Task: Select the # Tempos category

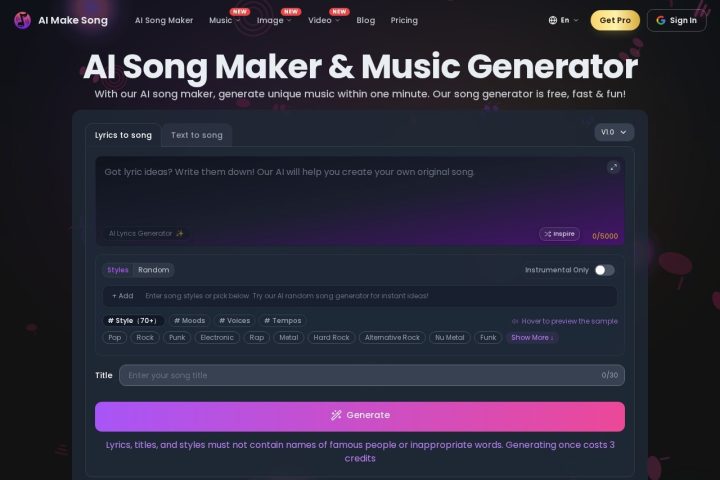Action: [x=283, y=321]
